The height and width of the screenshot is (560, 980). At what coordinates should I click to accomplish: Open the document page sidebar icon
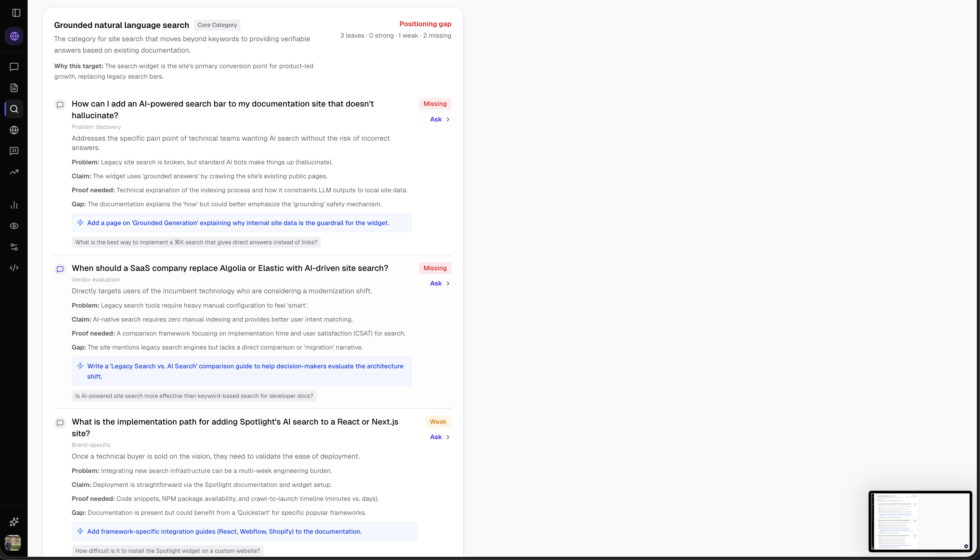[14, 88]
